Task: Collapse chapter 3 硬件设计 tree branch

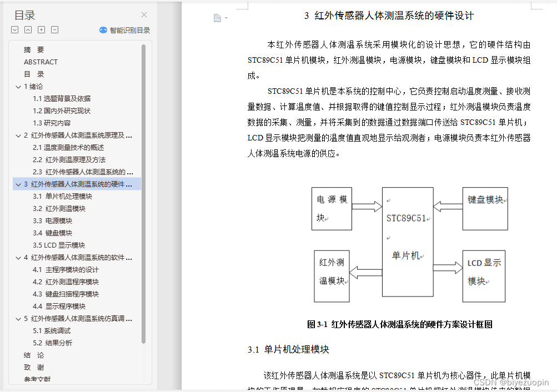Action: pyautogui.click(x=18, y=184)
